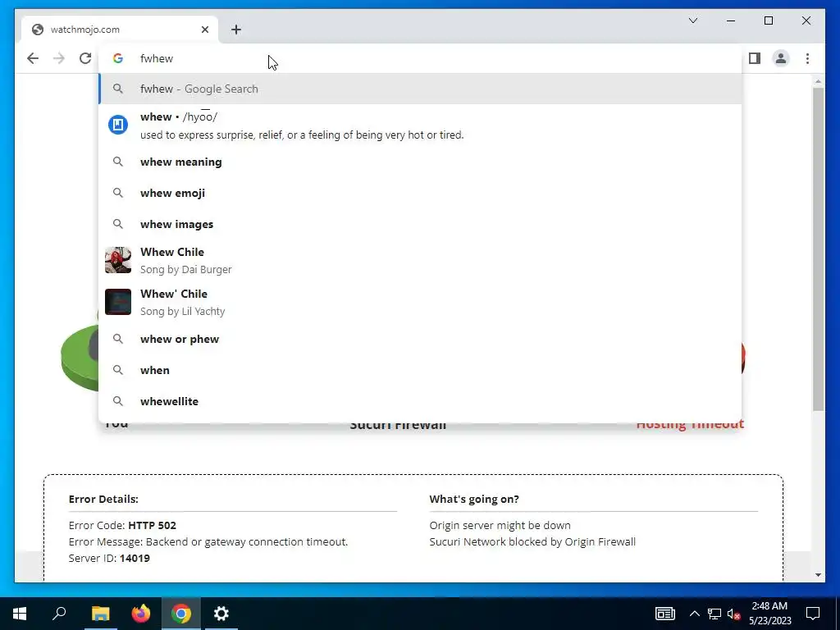Go back using the browser back arrow

point(33,58)
